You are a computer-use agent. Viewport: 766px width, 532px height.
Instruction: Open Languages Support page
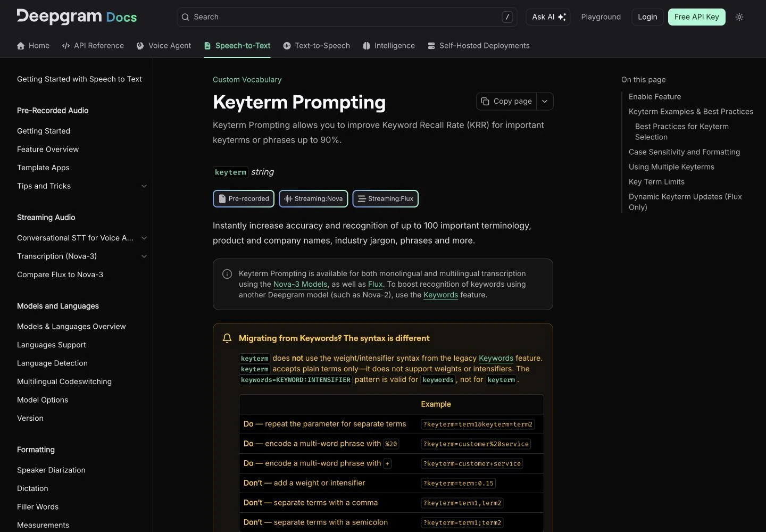[x=52, y=345]
